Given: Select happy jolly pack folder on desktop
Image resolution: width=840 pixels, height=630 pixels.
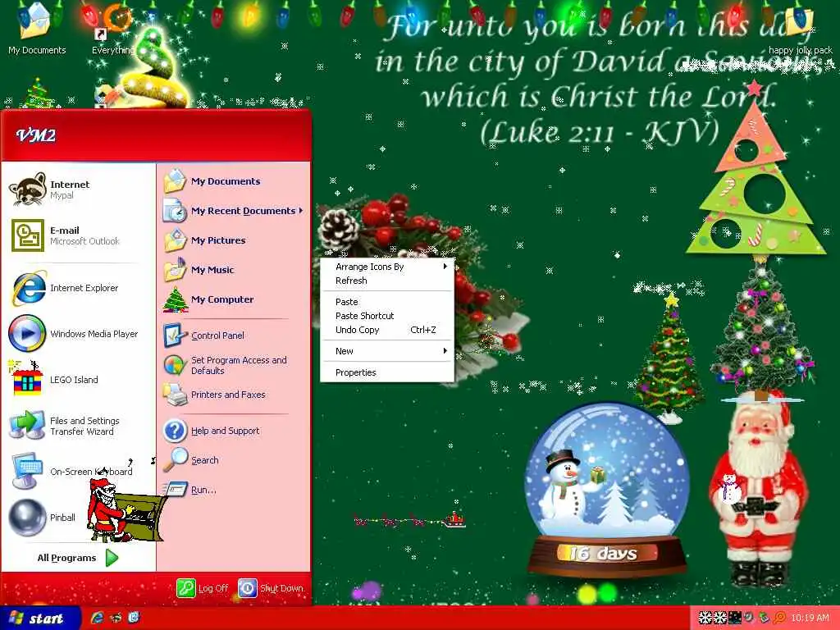Looking at the screenshot, I should [x=801, y=30].
